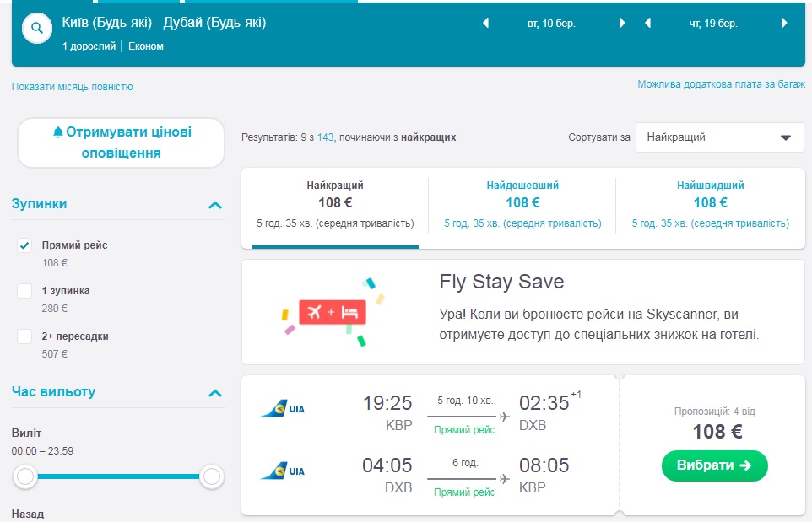This screenshot has height=522, width=812.
Task: Switch to the Найшвидший tab
Action: click(x=710, y=204)
